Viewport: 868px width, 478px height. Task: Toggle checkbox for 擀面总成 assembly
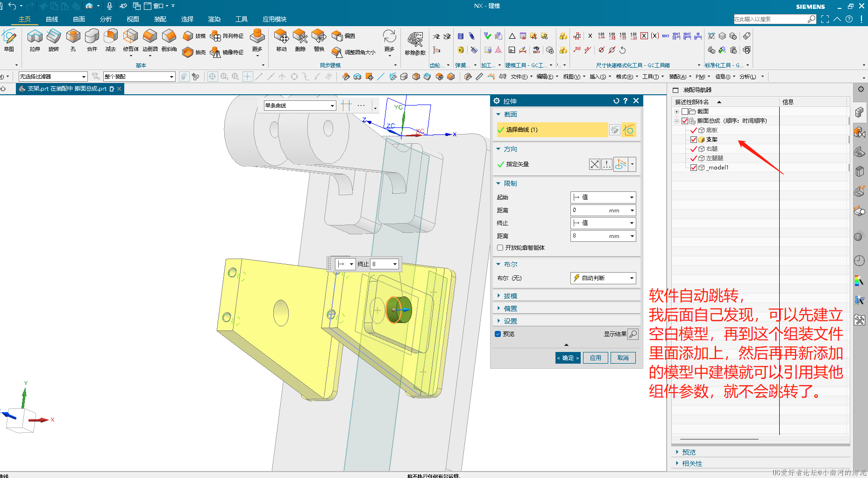click(x=685, y=121)
